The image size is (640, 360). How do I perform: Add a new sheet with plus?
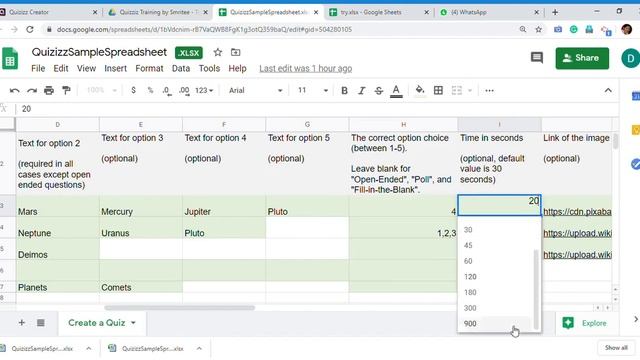point(22,323)
